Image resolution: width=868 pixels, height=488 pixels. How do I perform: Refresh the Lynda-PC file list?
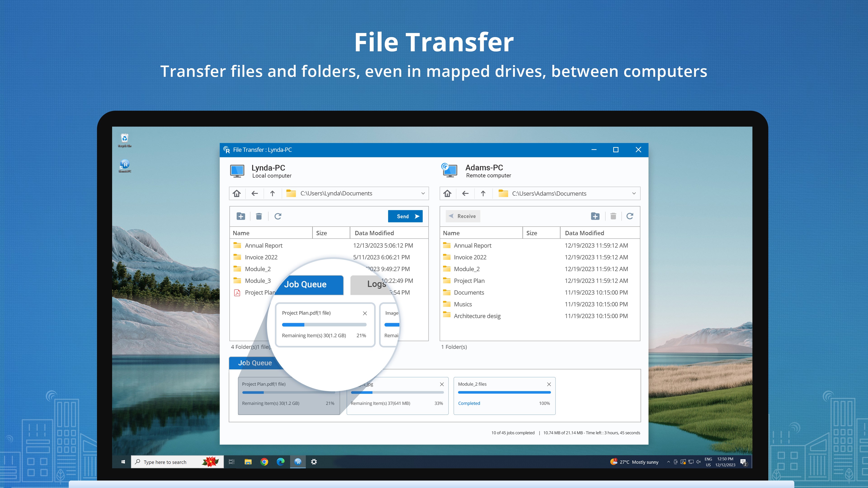tap(277, 216)
